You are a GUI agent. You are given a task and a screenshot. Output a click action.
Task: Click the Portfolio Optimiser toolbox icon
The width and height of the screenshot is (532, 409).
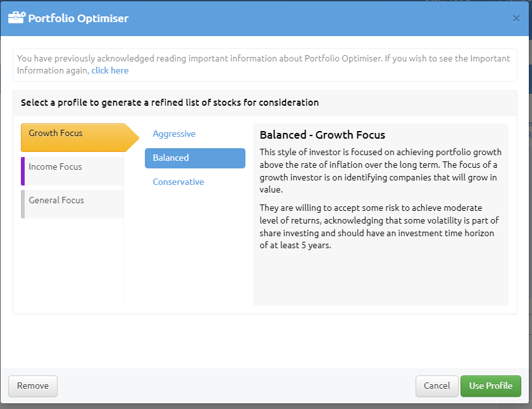16,17
